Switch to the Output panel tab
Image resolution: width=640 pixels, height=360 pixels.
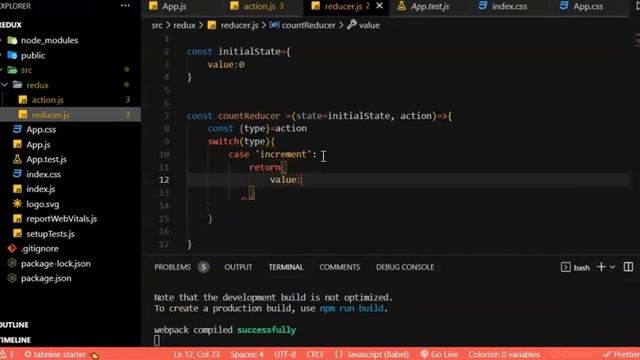click(x=238, y=267)
